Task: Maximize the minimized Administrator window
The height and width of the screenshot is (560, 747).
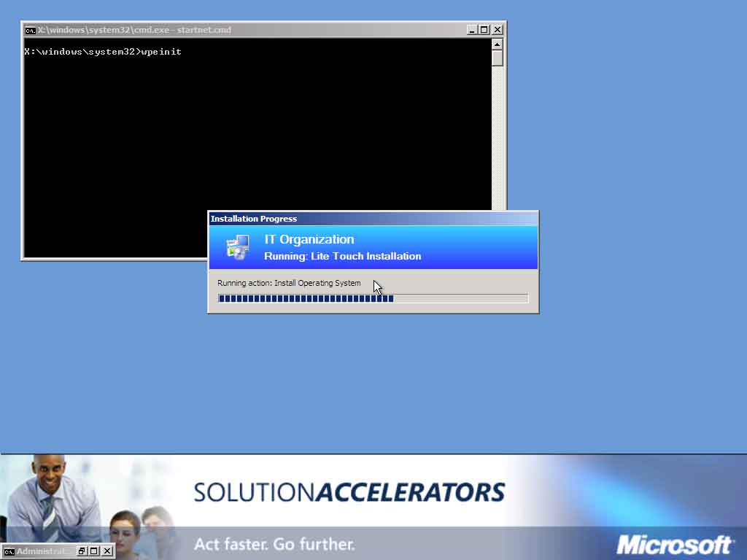Action: 94,551
